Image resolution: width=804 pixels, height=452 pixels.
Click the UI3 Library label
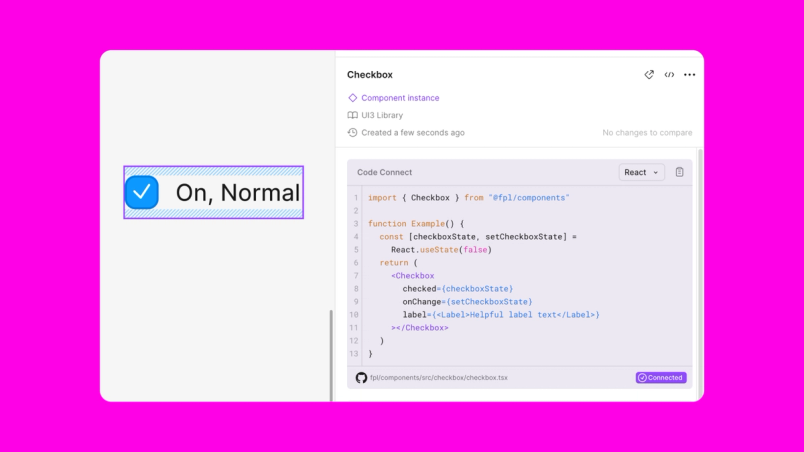pos(382,115)
